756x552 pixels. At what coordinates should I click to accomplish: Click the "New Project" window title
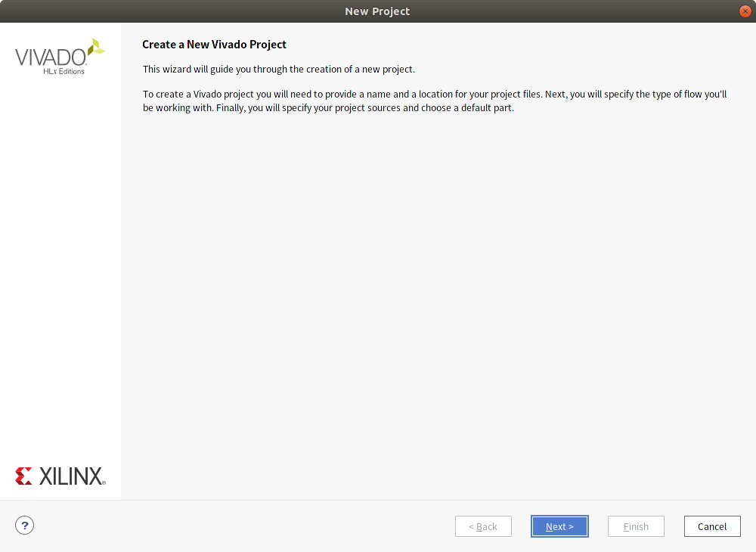tap(377, 11)
